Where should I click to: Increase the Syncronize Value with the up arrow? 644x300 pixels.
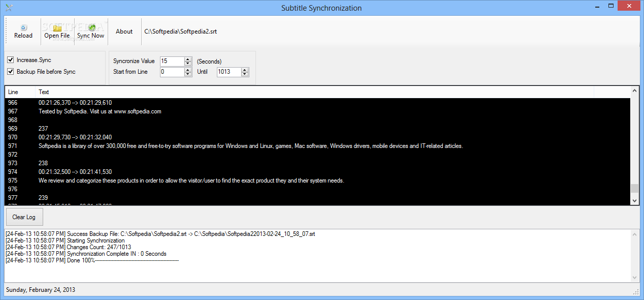click(x=188, y=59)
